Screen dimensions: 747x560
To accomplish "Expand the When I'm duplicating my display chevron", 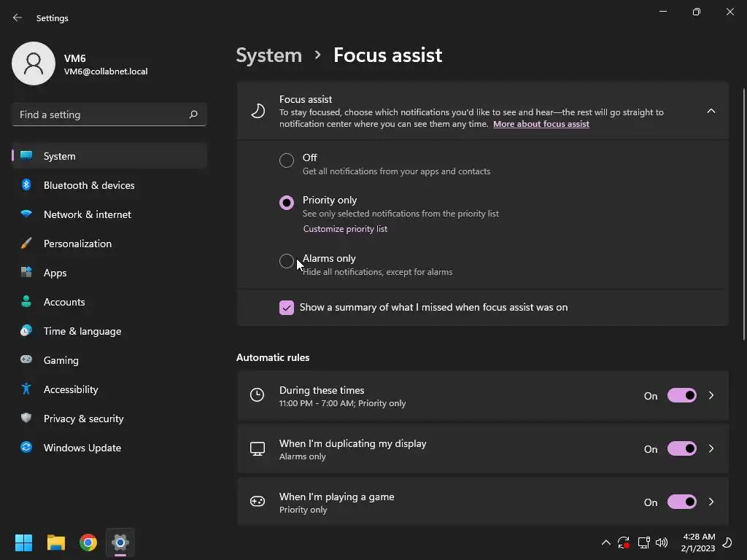I will coord(711,448).
